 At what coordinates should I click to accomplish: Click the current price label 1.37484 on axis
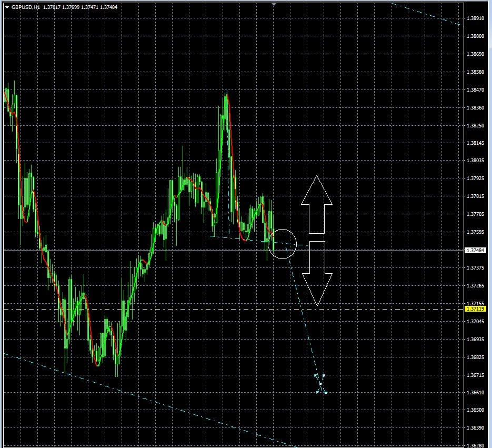tap(475, 250)
